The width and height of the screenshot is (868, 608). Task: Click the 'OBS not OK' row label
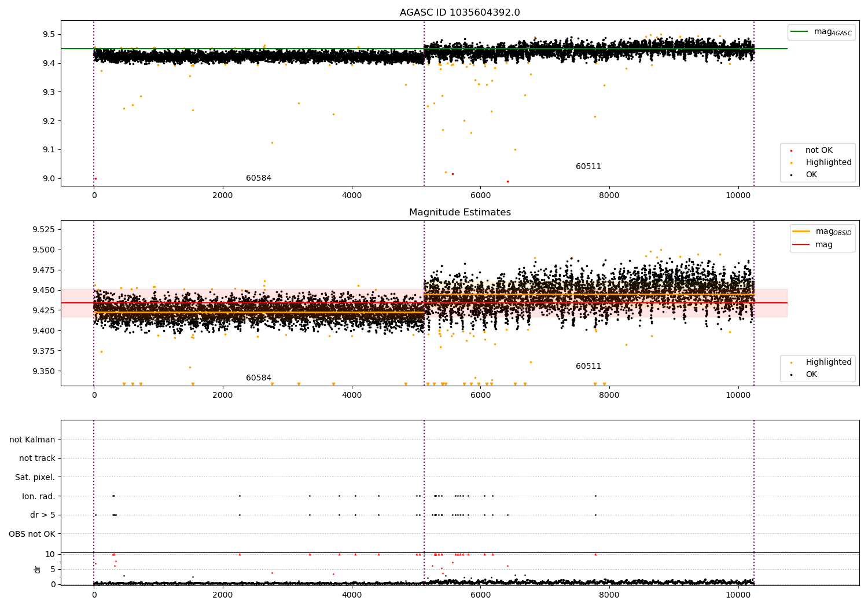click(x=32, y=534)
